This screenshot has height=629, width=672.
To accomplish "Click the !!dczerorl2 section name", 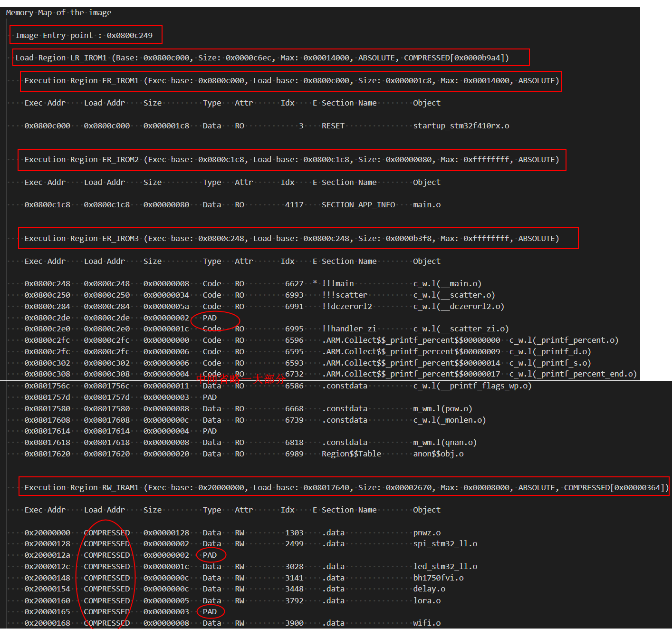I will pyautogui.click(x=347, y=307).
